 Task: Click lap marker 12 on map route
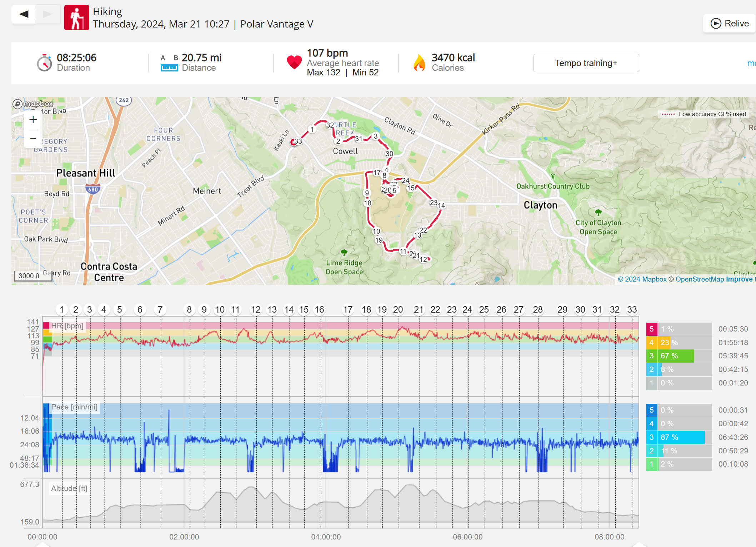coord(423,259)
